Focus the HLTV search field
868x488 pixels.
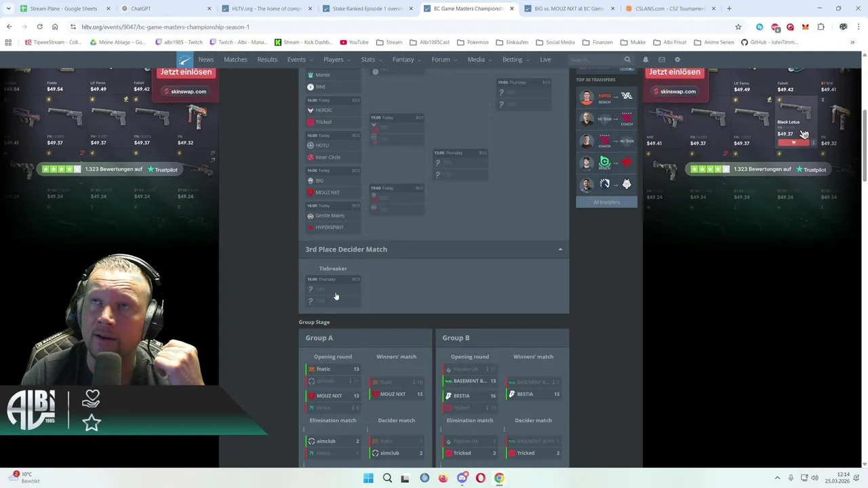(x=595, y=60)
